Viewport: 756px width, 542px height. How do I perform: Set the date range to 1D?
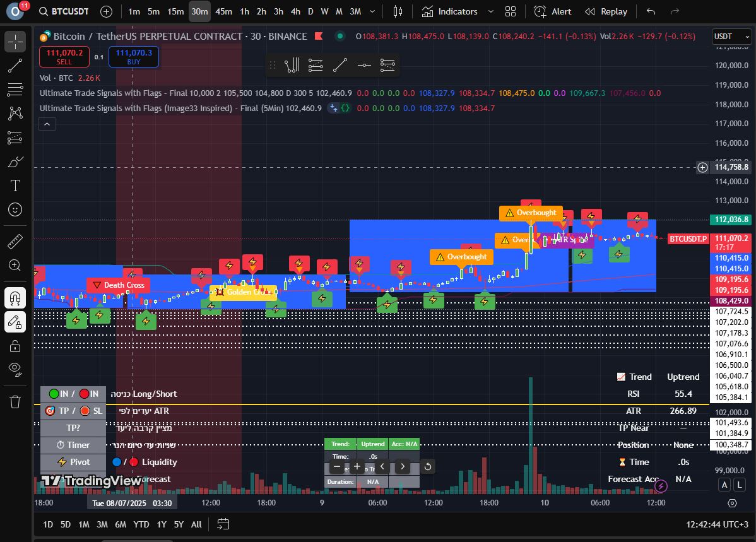48,524
